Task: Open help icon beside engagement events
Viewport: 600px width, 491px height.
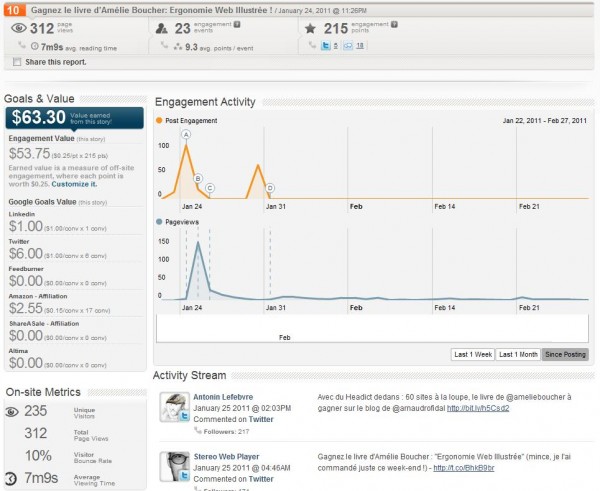Action: tap(237, 24)
